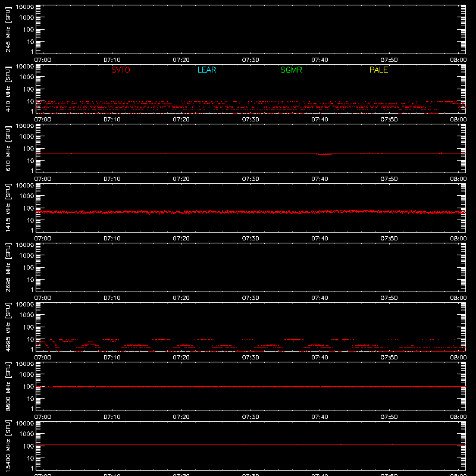Click the red SVTO station label
Image resolution: width=476 pixels, height=476 pixels.
[x=121, y=70]
